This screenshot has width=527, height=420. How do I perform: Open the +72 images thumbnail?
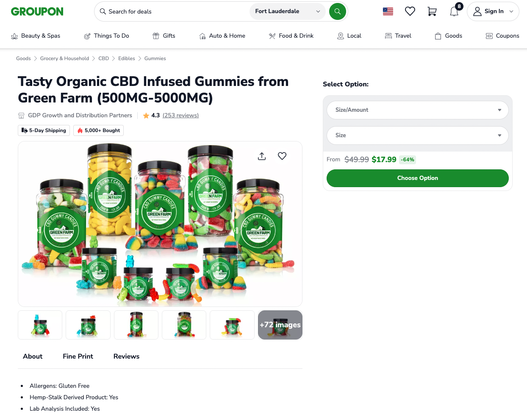pyautogui.click(x=280, y=325)
